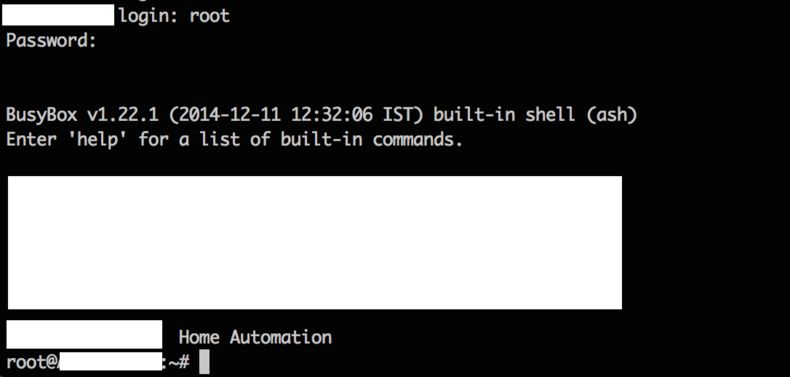Click the 'Password:' prompt text
790x377 pixels.
(x=51, y=40)
